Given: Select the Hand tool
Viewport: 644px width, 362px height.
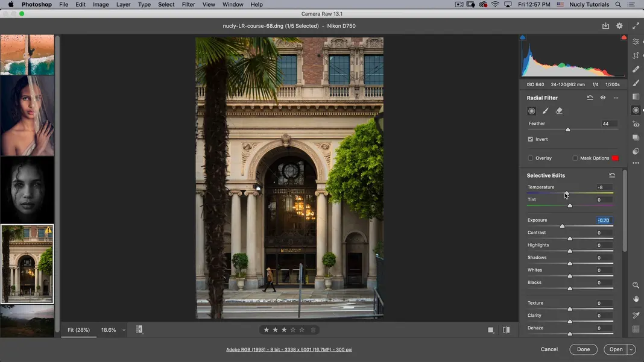Looking at the screenshot, I should point(636,299).
